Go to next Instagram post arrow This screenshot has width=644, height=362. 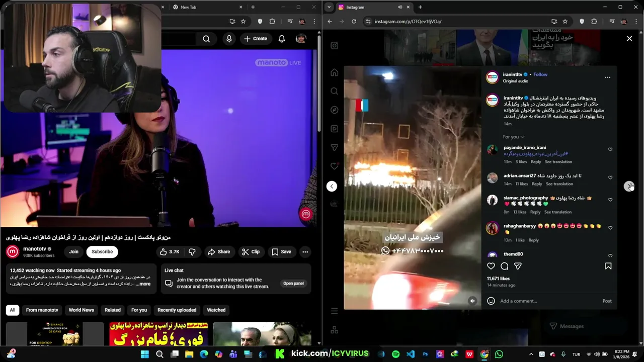tap(629, 186)
